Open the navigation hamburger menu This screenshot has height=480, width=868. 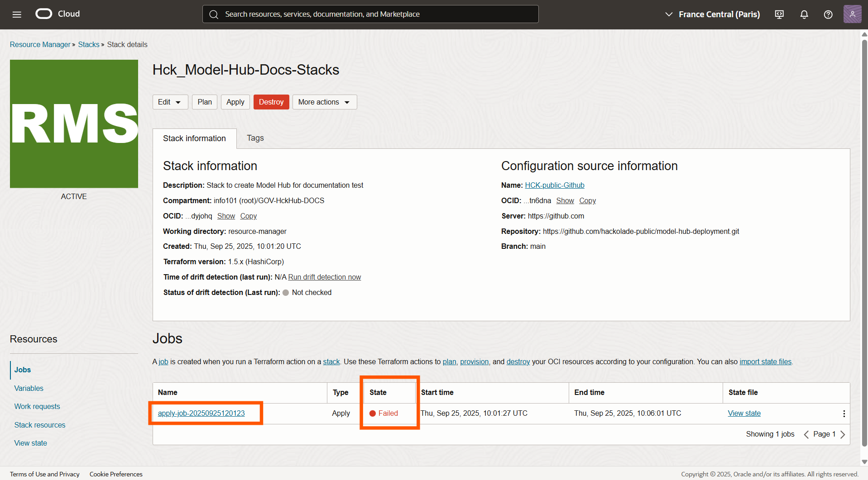(x=17, y=14)
